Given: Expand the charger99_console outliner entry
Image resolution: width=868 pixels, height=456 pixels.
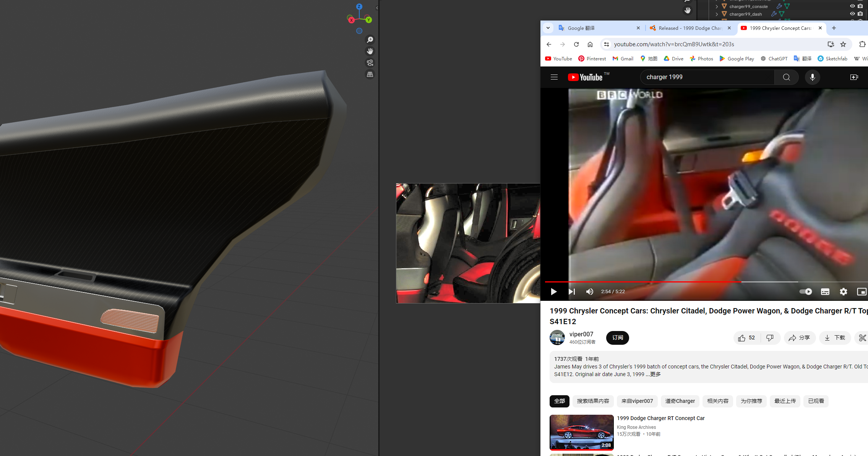Looking at the screenshot, I should point(717,6).
